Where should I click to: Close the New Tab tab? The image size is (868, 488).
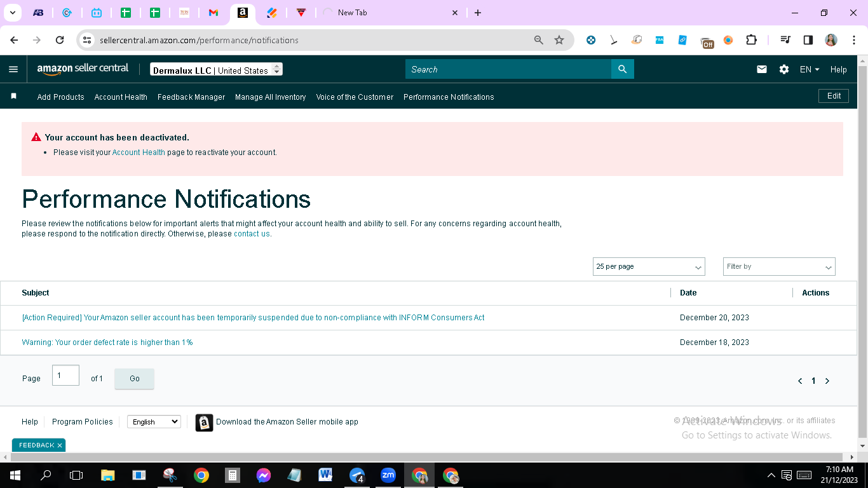click(x=455, y=13)
